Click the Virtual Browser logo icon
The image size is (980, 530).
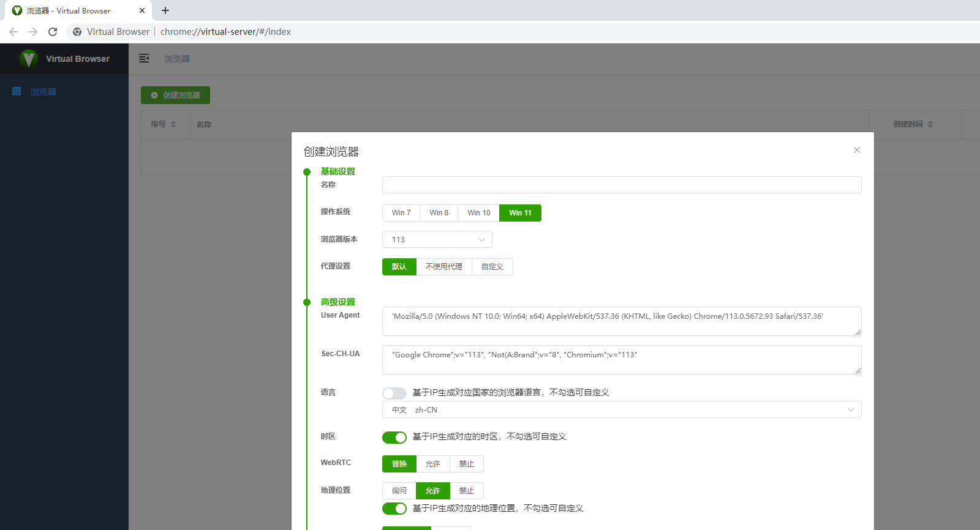28,59
